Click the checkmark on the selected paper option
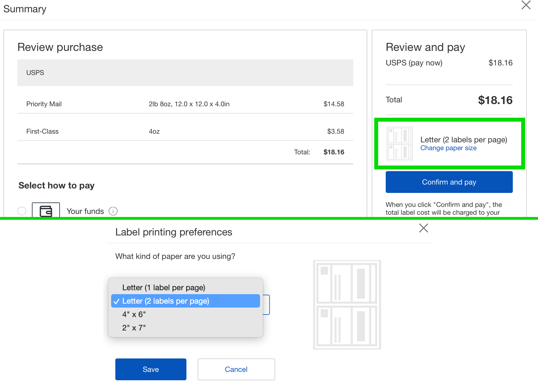The height and width of the screenshot is (392, 538). pos(116,301)
